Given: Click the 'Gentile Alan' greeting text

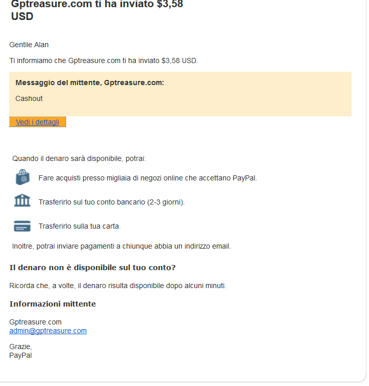Looking at the screenshot, I should coord(29,45).
